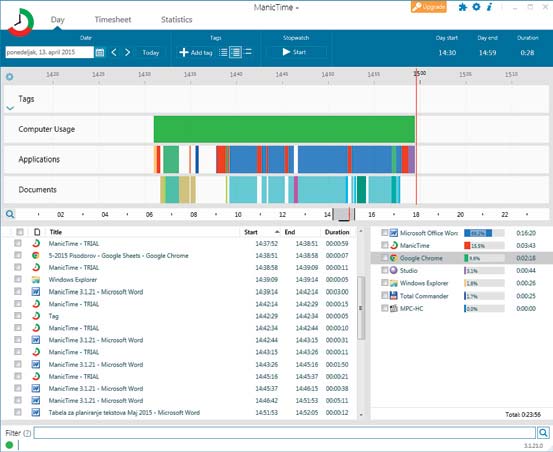Click the filter search magnifier button
The height and width of the screenshot is (452, 553).
[543, 432]
